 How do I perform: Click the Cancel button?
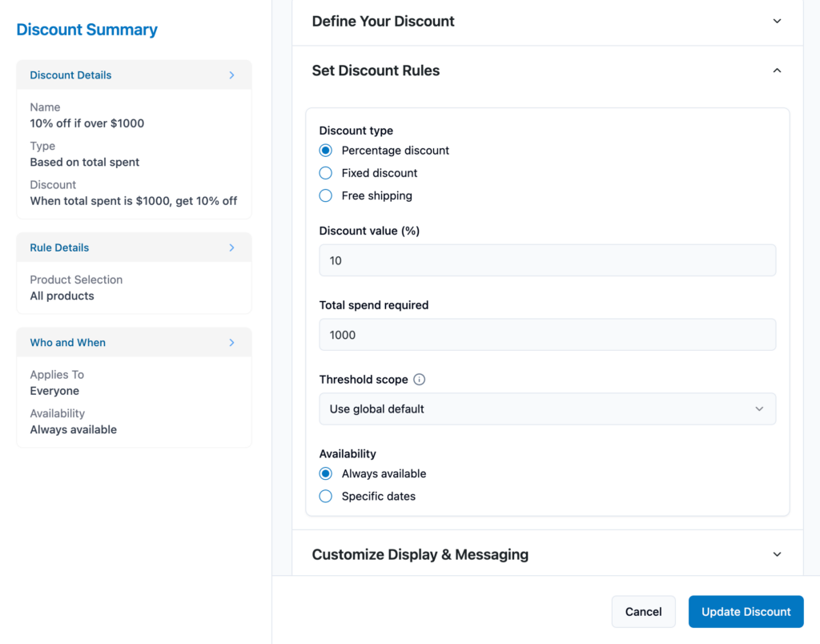643,612
